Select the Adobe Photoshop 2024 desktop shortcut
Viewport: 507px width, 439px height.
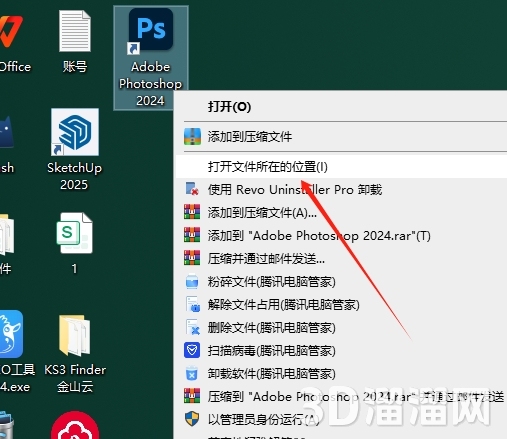[151, 57]
